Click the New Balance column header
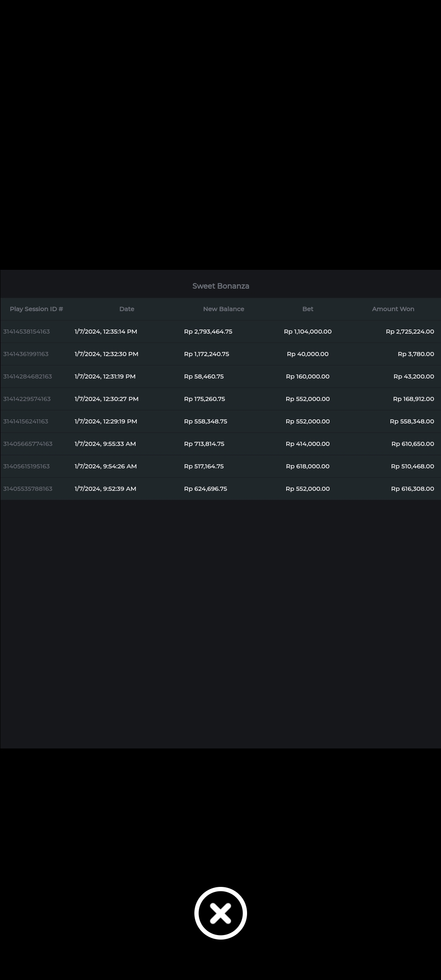This screenshot has height=980, width=441. tap(223, 309)
